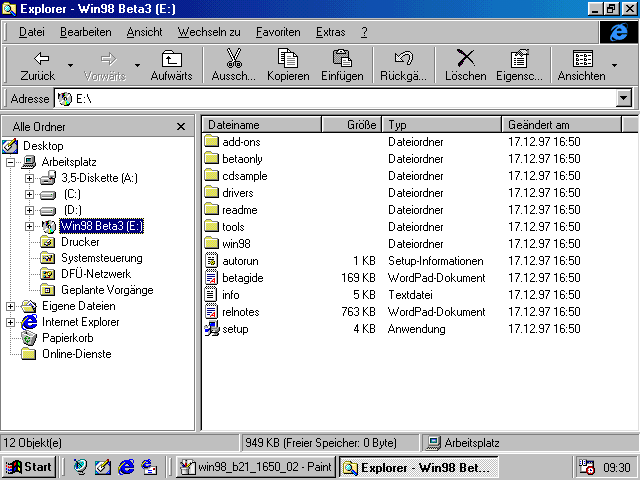Select Online-Dienste in the folder tree

[x=77, y=354]
